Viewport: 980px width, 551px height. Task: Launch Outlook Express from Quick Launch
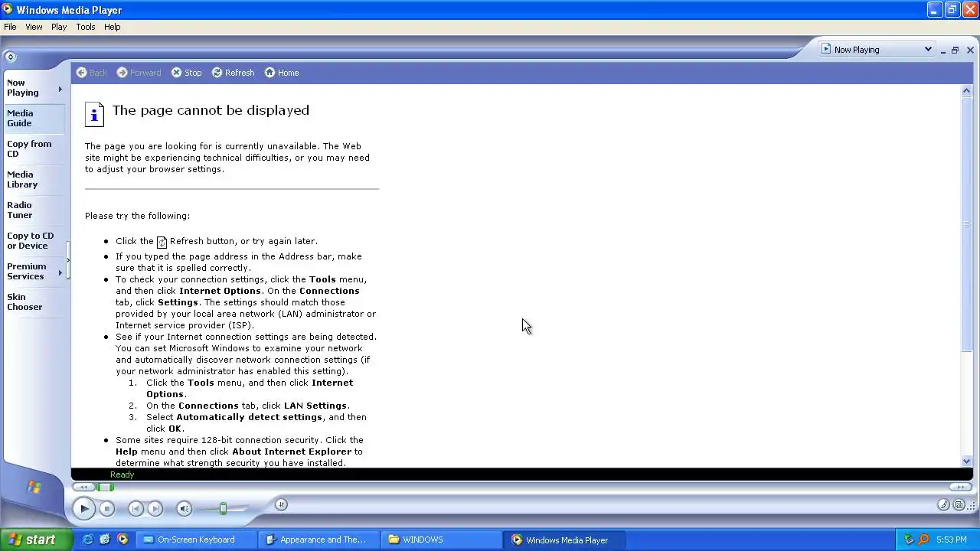pos(105,540)
